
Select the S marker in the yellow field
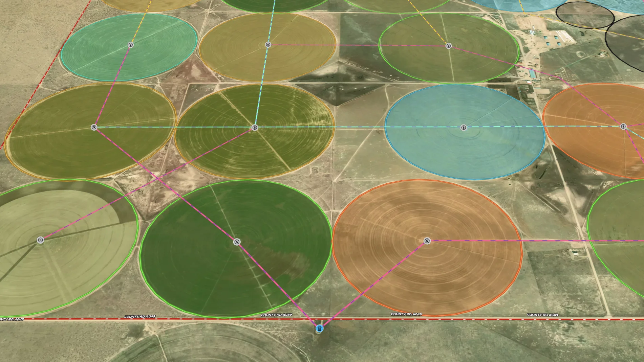pyautogui.click(x=268, y=45)
